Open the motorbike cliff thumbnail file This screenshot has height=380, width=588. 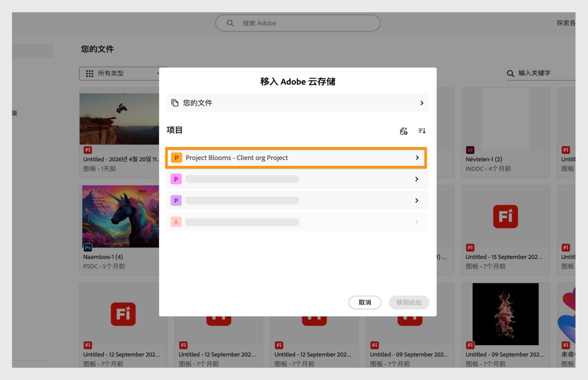[x=119, y=119]
